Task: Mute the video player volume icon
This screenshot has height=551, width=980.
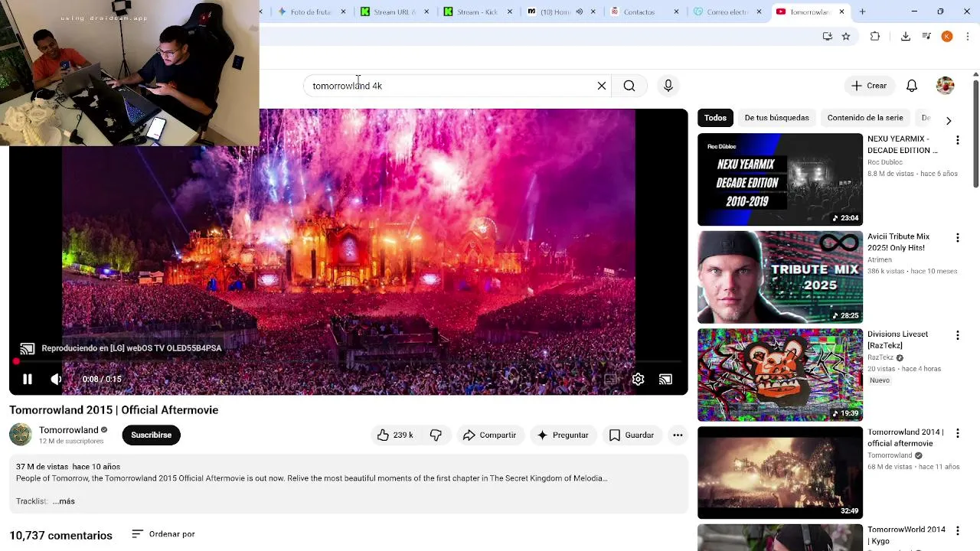Action: point(56,379)
